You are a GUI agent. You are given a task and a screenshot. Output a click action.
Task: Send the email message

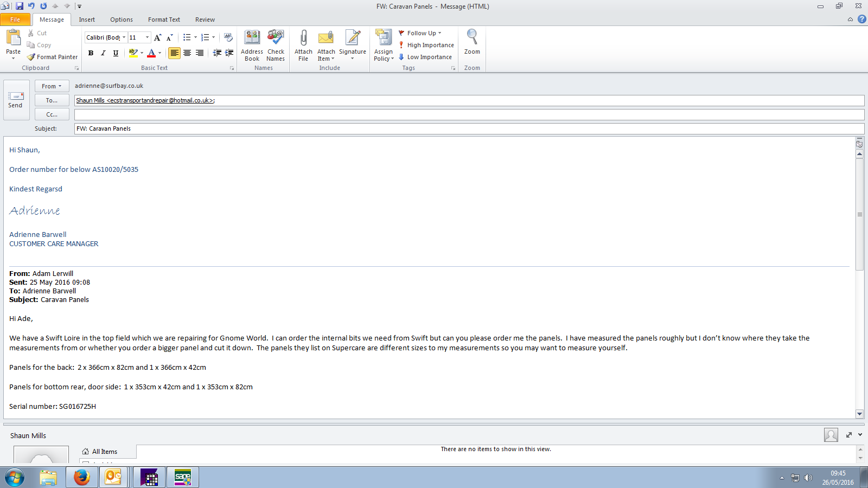pos(15,100)
